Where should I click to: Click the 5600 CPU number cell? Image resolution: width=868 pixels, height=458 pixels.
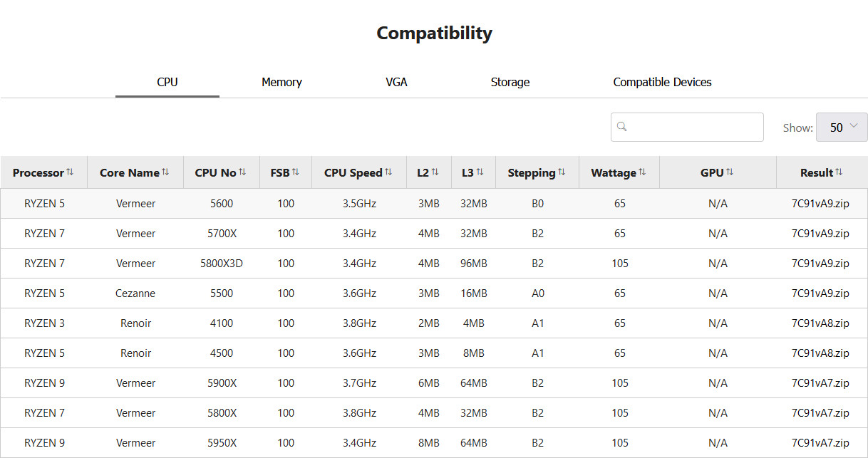coord(222,204)
